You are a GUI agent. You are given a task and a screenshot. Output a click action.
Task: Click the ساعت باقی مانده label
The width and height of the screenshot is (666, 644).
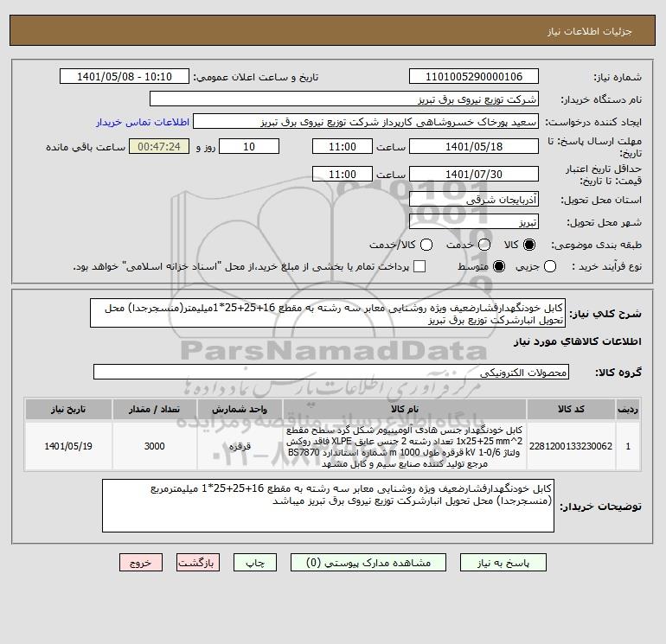click(x=86, y=147)
